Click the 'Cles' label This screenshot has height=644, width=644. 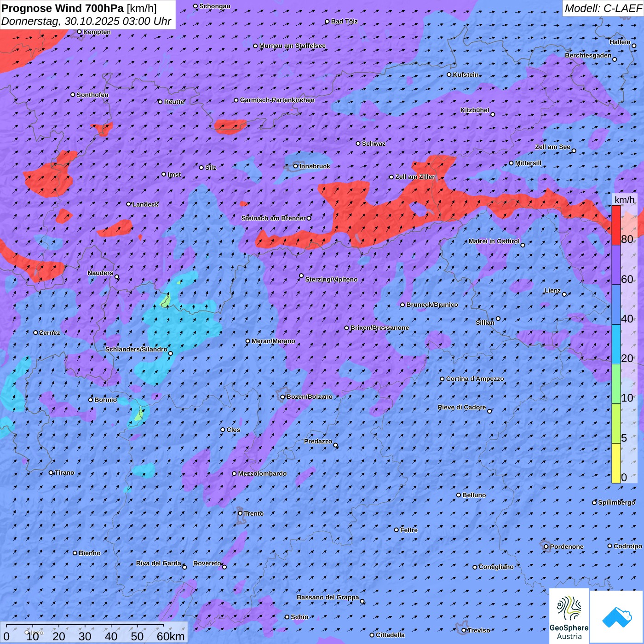(233, 430)
